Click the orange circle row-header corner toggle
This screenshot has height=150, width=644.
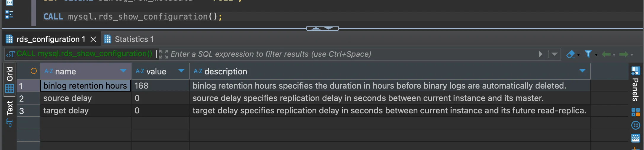34,71
